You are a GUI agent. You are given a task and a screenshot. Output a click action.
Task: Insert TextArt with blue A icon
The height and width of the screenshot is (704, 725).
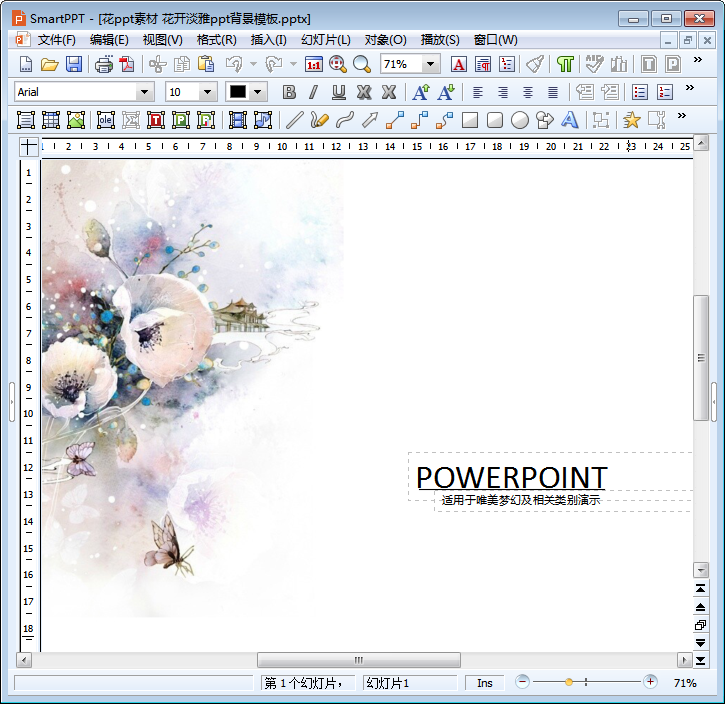click(570, 120)
